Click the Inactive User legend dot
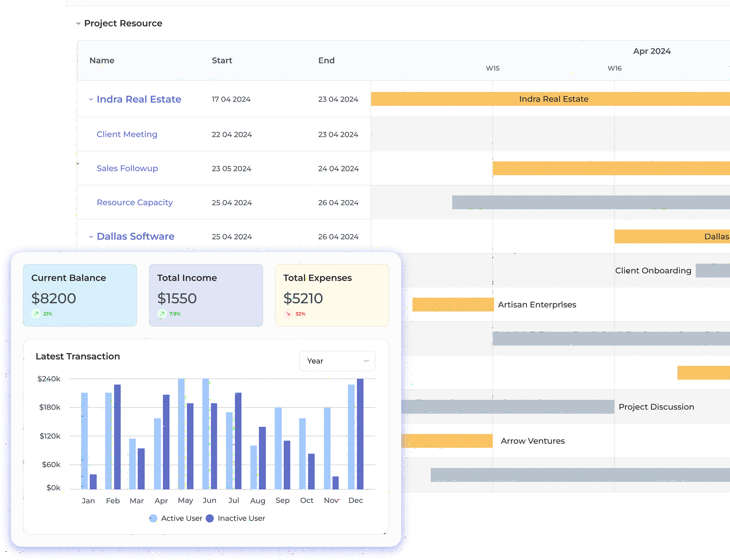The height and width of the screenshot is (560, 730). pyautogui.click(x=210, y=518)
